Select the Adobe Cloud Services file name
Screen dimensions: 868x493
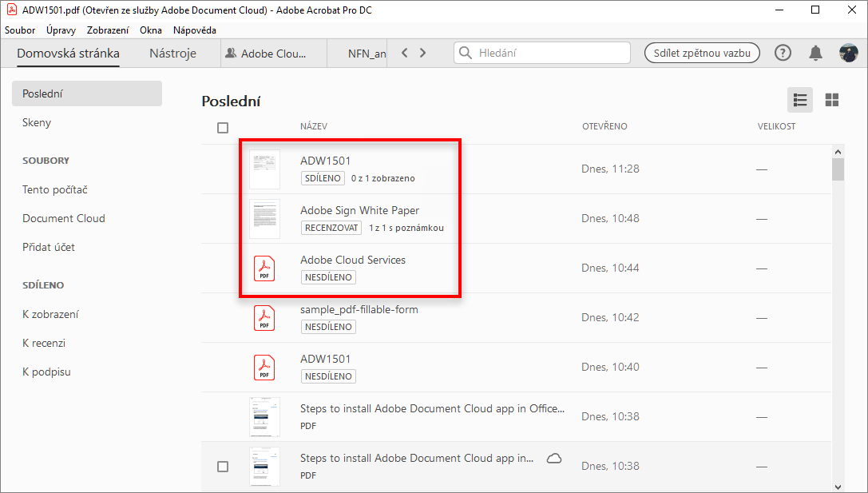pos(353,260)
